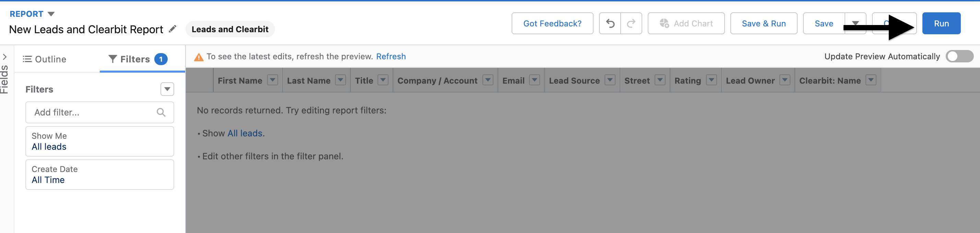Undo the last edit
This screenshot has width=980, height=233.
tap(610, 24)
